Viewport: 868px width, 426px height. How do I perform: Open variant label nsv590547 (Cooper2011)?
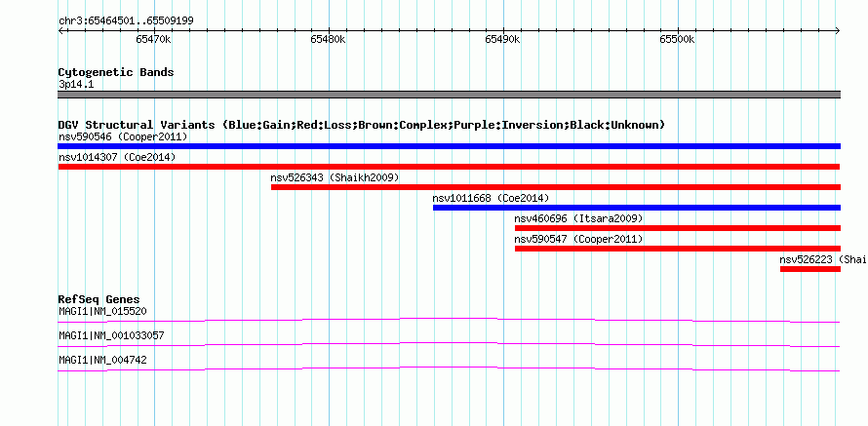[x=578, y=239]
